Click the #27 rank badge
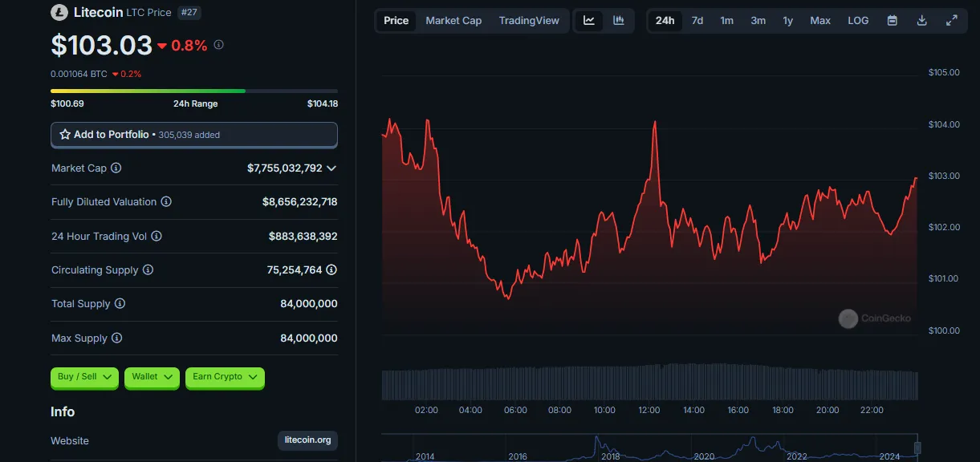This screenshot has height=462, width=980. click(189, 13)
